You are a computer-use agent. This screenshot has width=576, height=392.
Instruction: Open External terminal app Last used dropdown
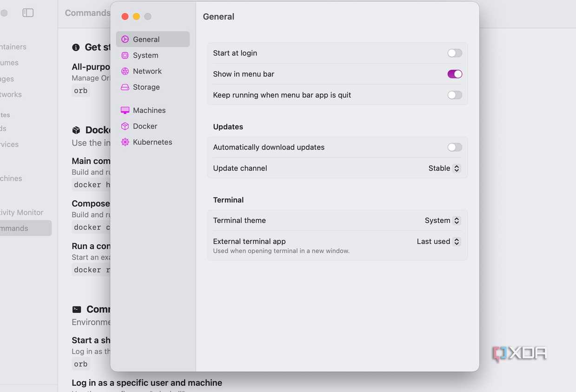(x=439, y=242)
